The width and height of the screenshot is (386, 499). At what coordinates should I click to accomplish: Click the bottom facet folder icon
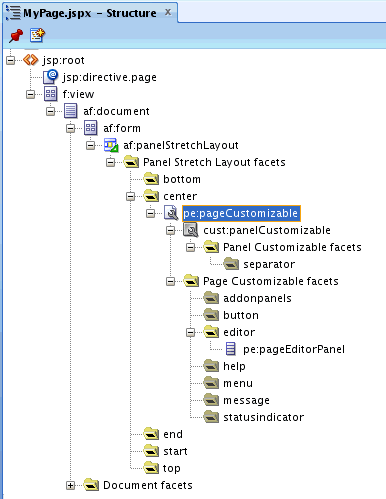151,179
